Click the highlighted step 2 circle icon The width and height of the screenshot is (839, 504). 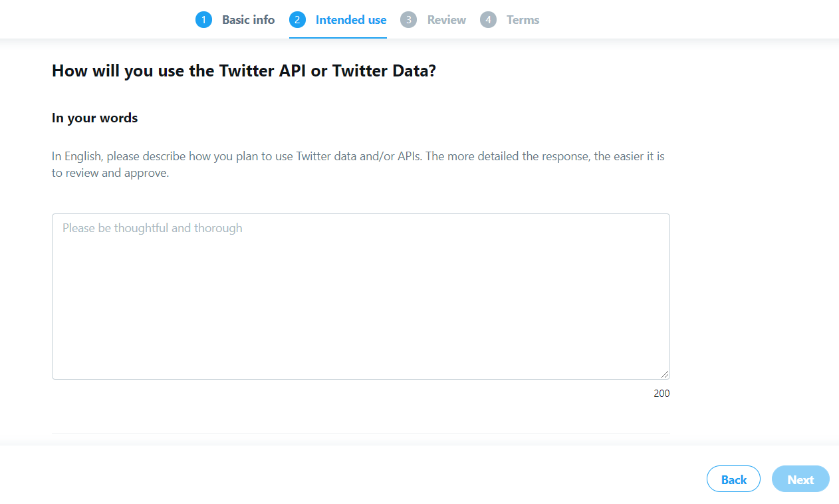[x=298, y=19]
